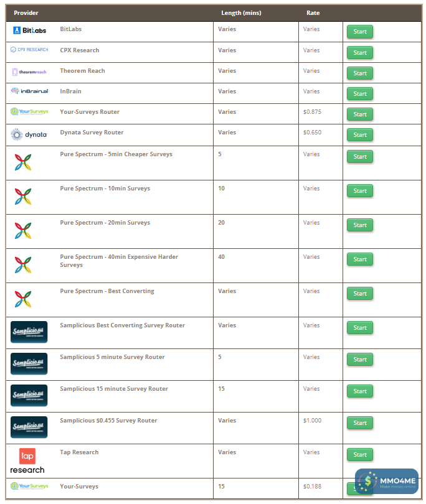Start Pure Spectrum 40min Expensive Harder Surveys
The width and height of the screenshot is (426, 504).
tap(360, 259)
